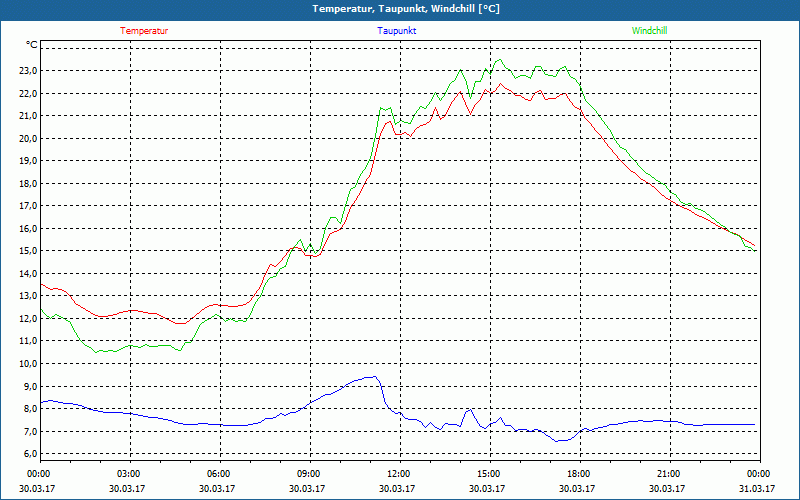Click the 21:00 time label
Image resolution: width=800 pixels, height=500 pixels.
coord(668,474)
